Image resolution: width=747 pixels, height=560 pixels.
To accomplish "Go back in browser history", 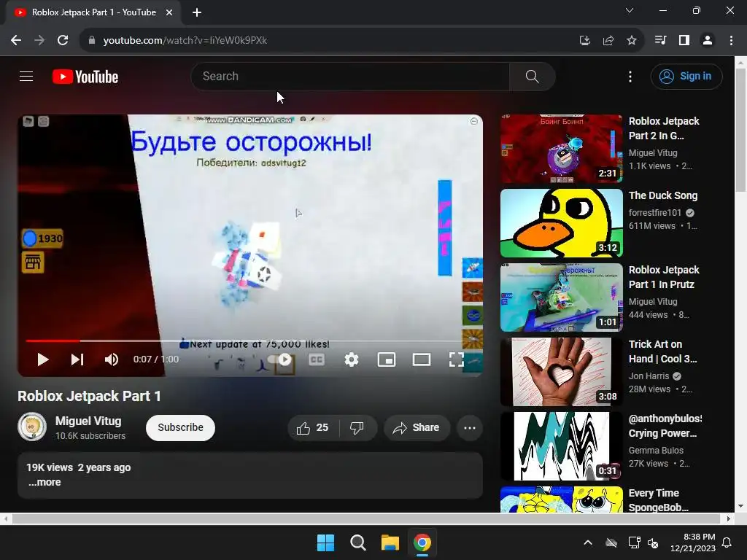I will 16,41.
